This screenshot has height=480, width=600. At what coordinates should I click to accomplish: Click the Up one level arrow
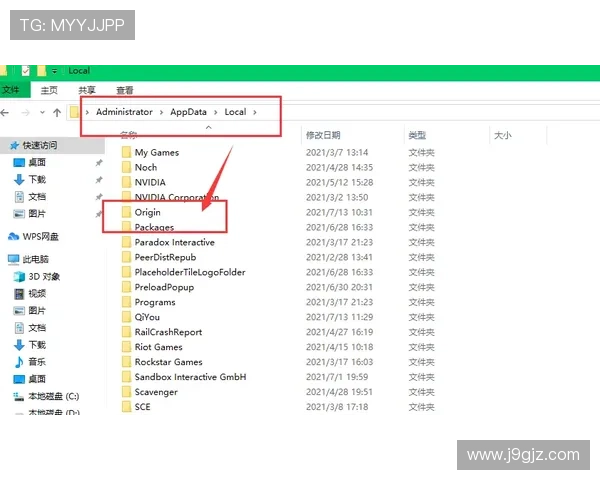click(57, 112)
